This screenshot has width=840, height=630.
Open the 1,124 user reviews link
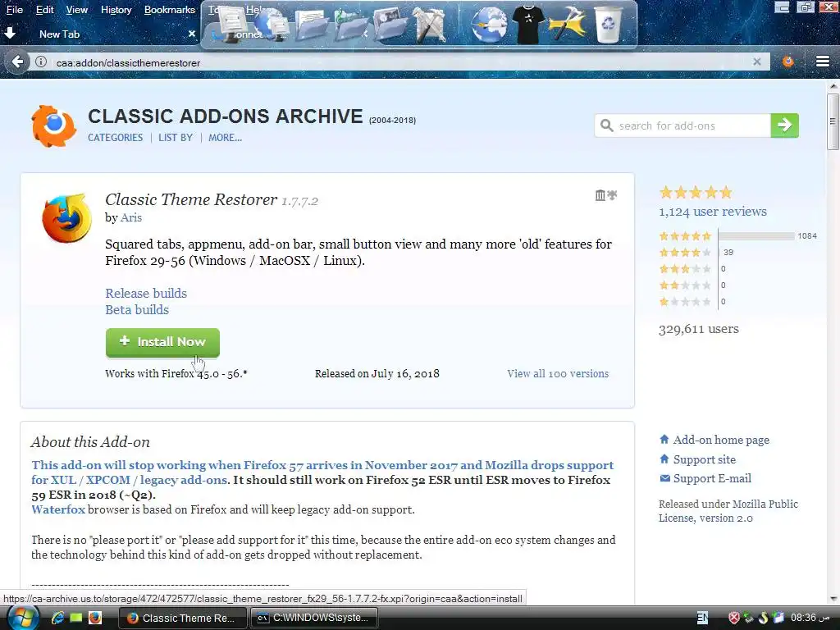[713, 212]
